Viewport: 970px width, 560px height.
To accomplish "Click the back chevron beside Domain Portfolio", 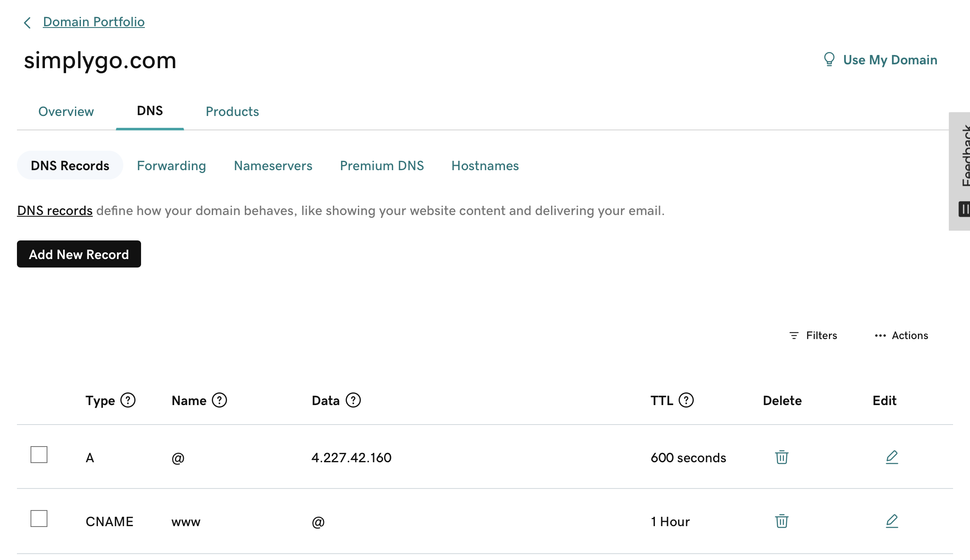I will (28, 22).
